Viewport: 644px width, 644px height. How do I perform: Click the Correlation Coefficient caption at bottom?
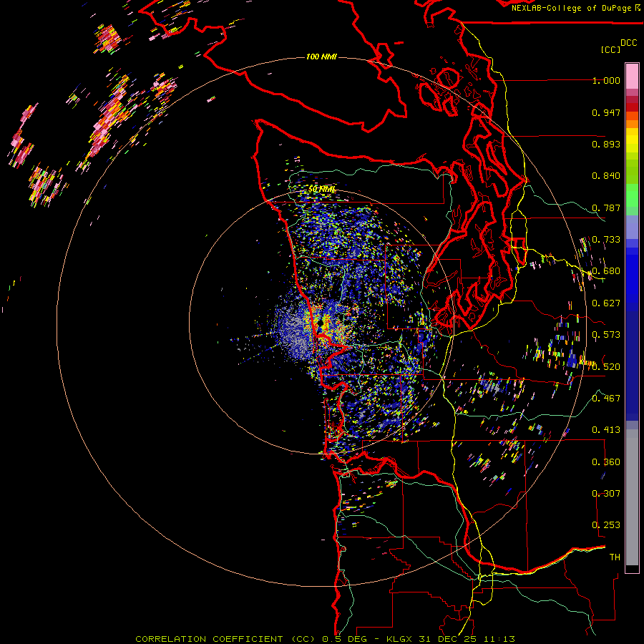tap(325, 639)
